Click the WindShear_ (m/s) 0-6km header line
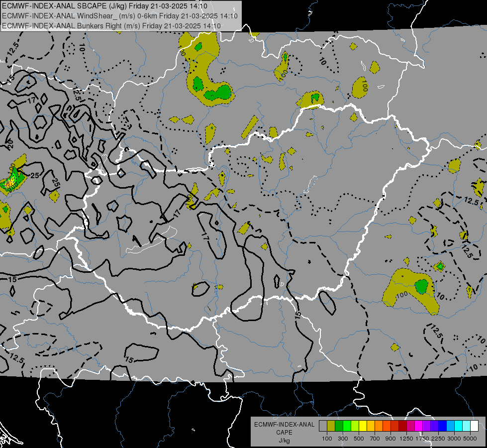487x448 pixels. (119, 16)
